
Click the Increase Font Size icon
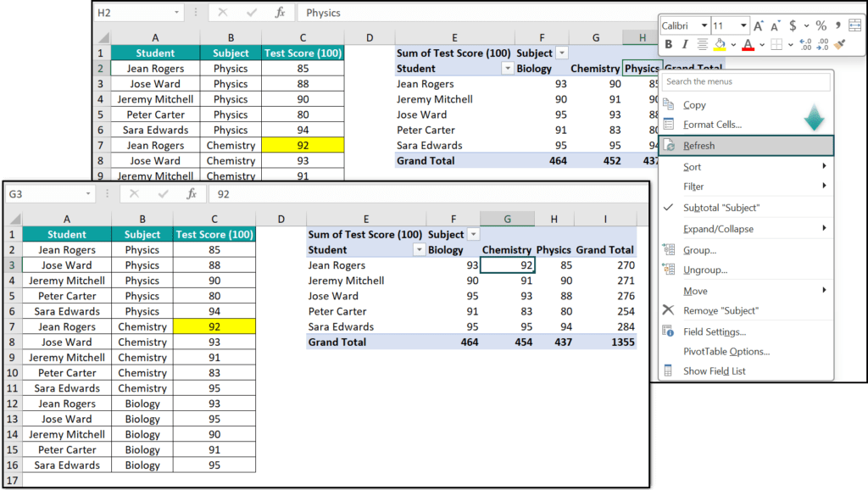758,25
